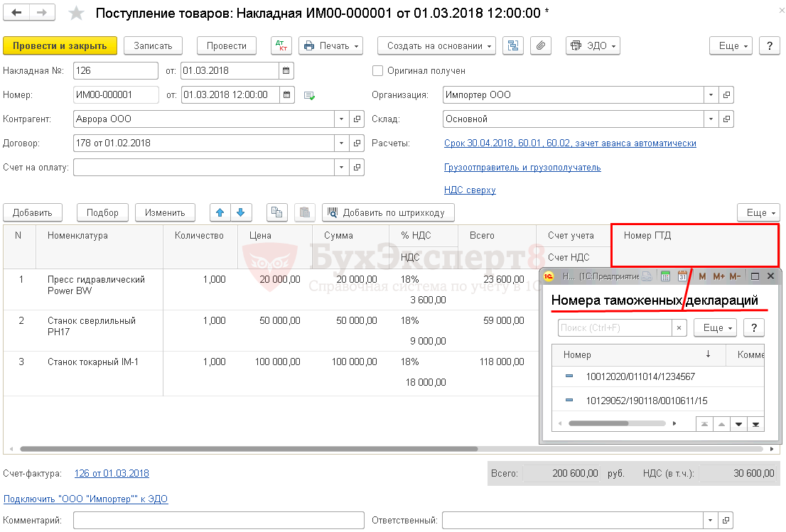Move row up with arrow icon
Image resolution: width=786 pixels, height=532 pixels.
tap(220, 212)
